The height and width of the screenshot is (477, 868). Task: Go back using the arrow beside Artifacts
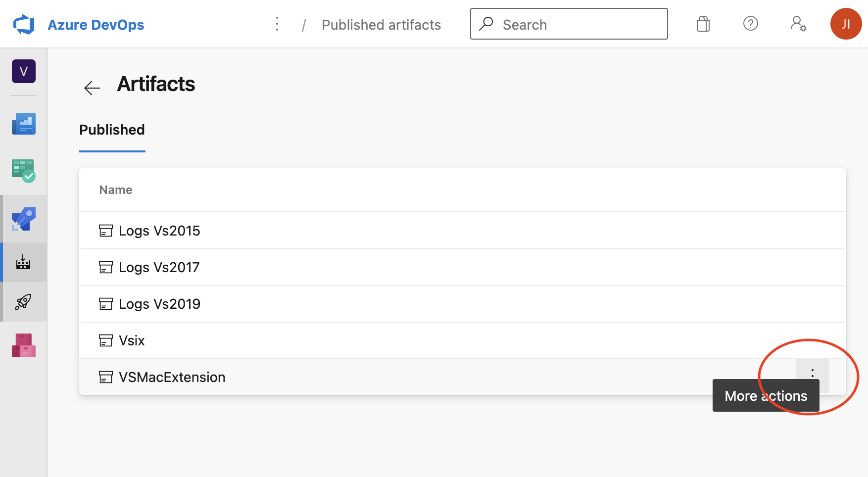pyautogui.click(x=92, y=88)
